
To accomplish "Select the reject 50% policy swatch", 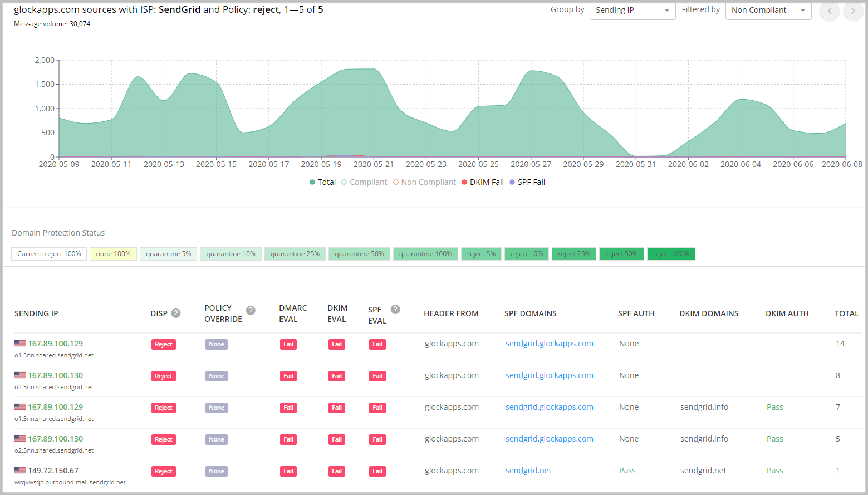I will click(621, 254).
